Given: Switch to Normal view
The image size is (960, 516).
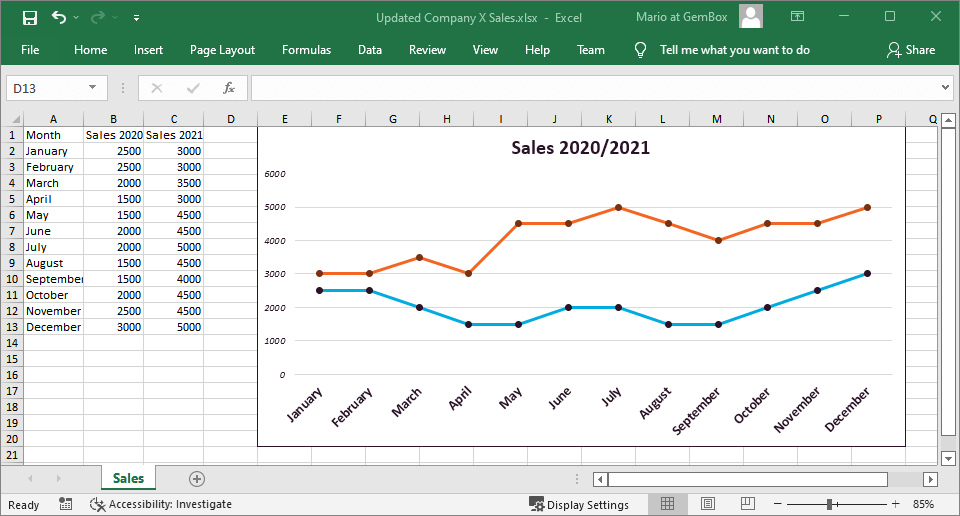Looking at the screenshot, I should [668, 505].
